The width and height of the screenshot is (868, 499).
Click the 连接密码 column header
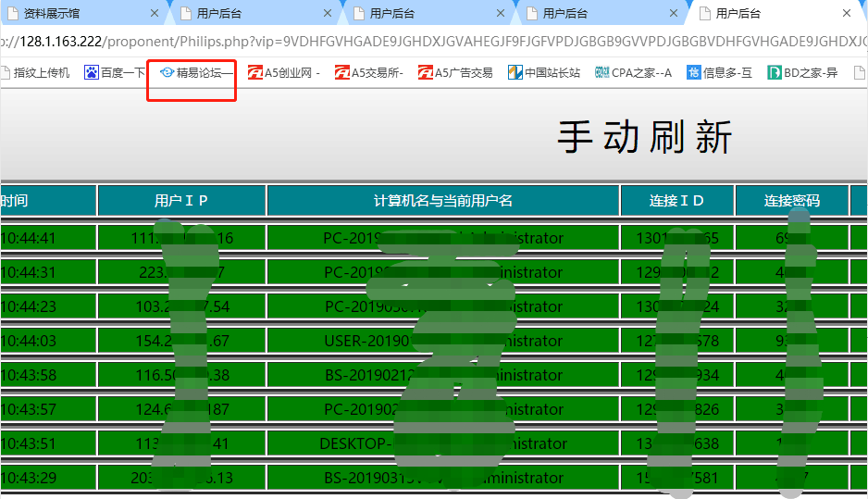coord(791,201)
